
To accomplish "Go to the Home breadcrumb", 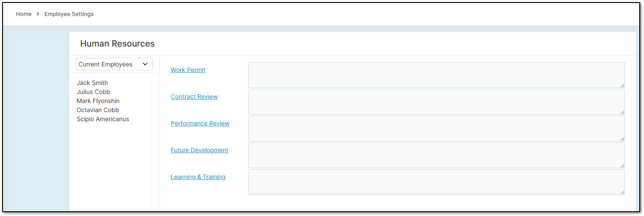I will click(x=24, y=14).
